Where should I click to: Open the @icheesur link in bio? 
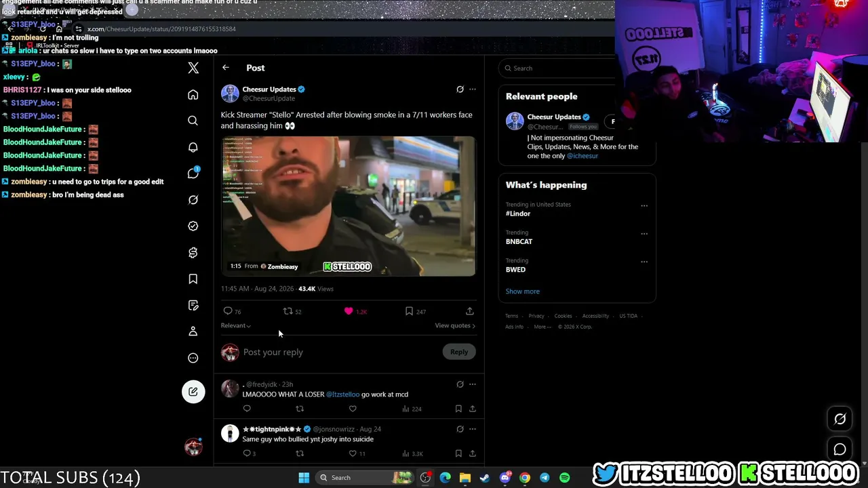coord(583,156)
